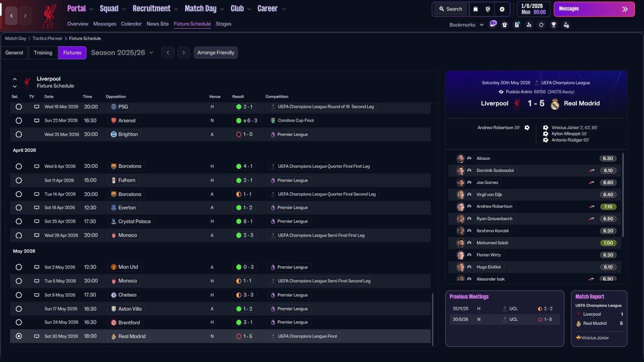Click Alisson's portrait in the ratings list

click(460, 158)
